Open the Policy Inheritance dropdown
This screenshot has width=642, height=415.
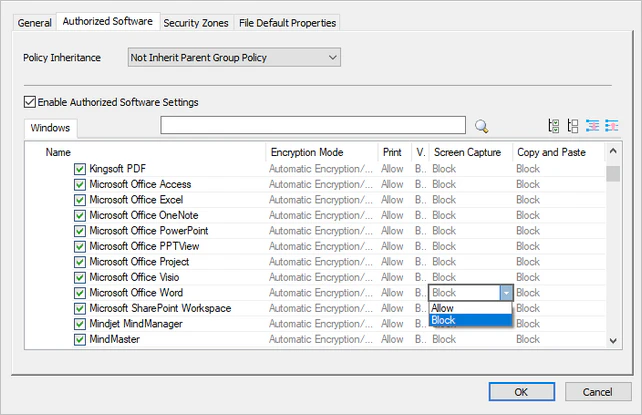[x=234, y=58]
